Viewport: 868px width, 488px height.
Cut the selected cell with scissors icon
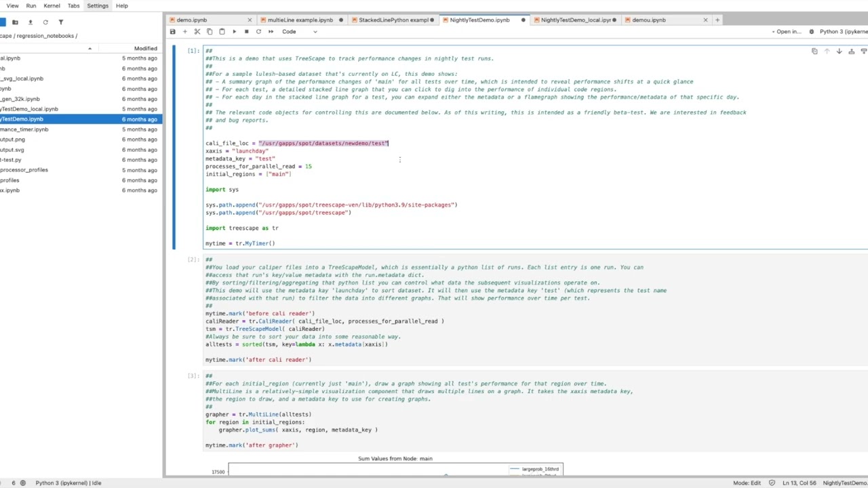click(197, 32)
